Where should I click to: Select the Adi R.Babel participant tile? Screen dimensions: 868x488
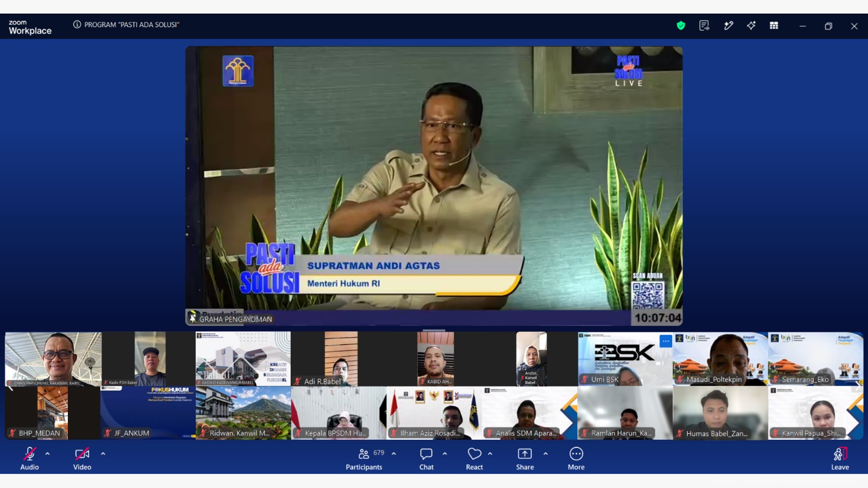[x=339, y=359]
